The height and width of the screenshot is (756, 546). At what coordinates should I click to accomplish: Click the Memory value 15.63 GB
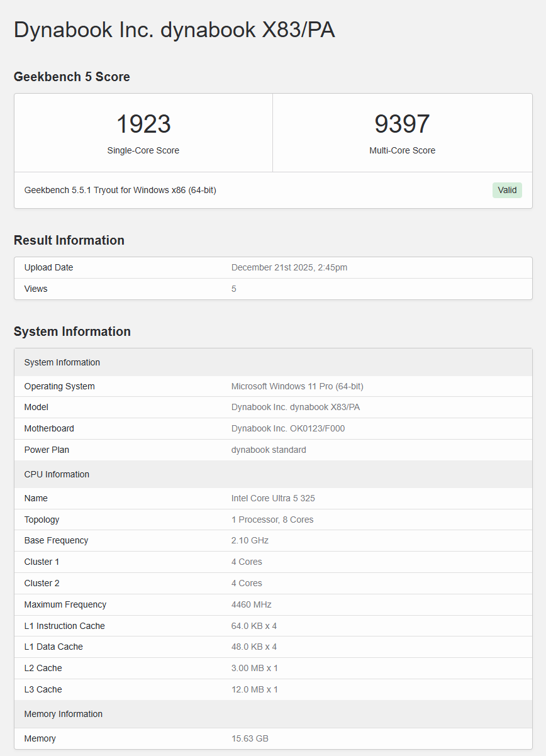pyautogui.click(x=250, y=738)
